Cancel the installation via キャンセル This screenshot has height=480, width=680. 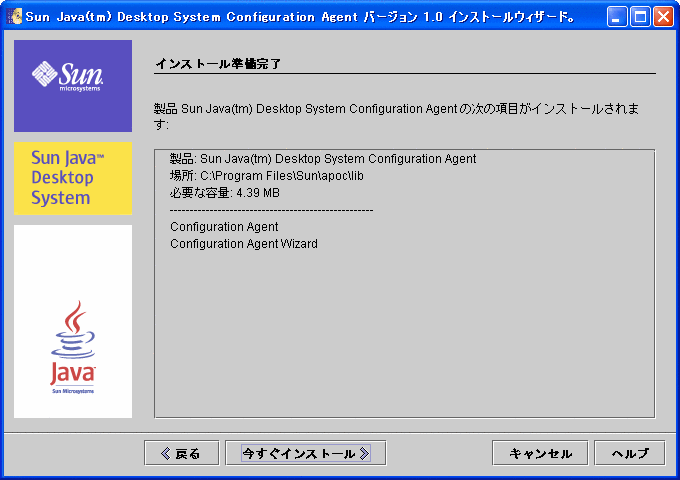tap(540, 454)
